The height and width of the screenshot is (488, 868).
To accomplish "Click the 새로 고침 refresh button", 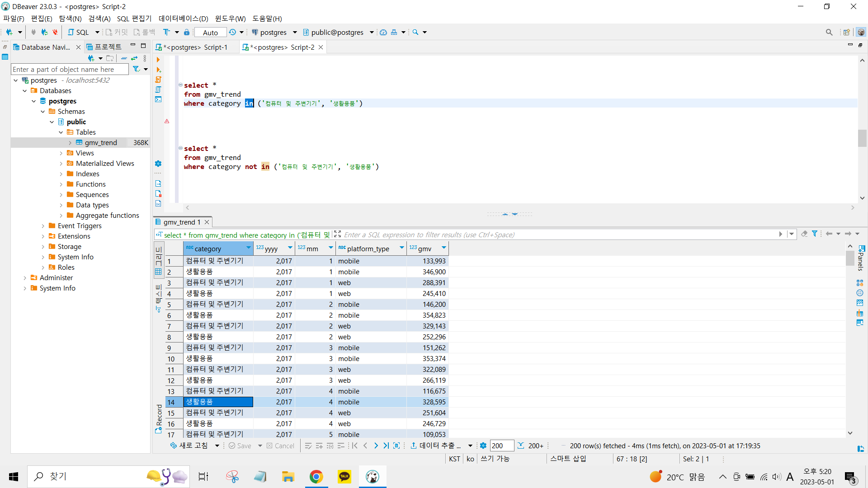I will (x=190, y=446).
